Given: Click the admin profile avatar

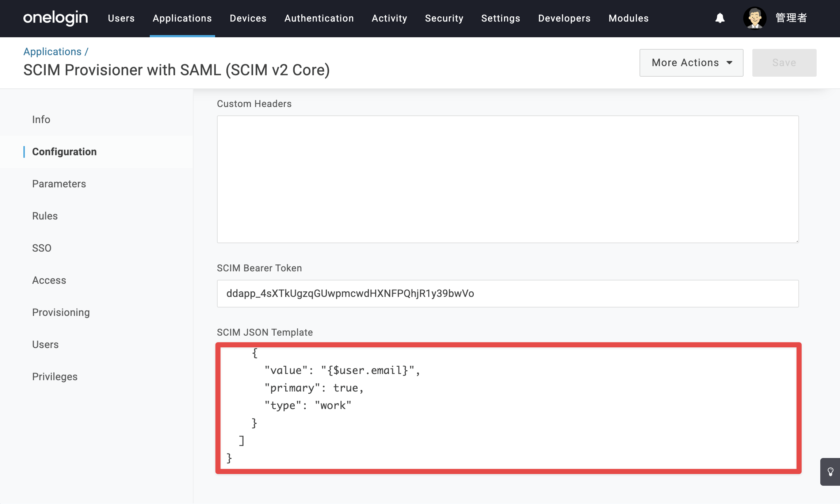Looking at the screenshot, I should pyautogui.click(x=755, y=18).
